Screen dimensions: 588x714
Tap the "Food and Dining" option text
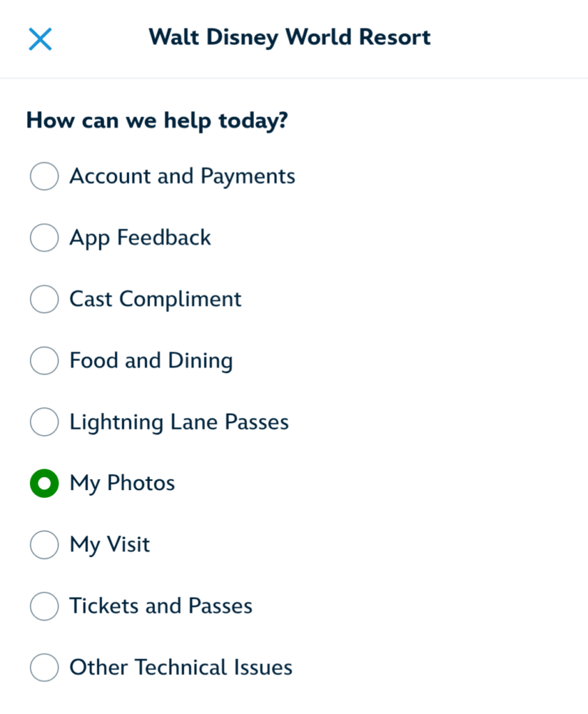click(151, 360)
